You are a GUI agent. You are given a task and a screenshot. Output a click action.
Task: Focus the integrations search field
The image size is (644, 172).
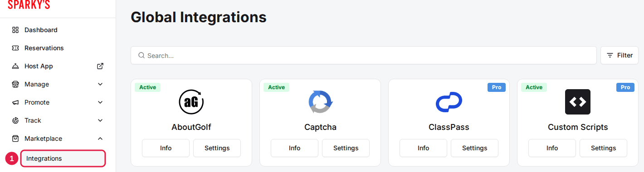pyautogui.click(x=364, y=55)
